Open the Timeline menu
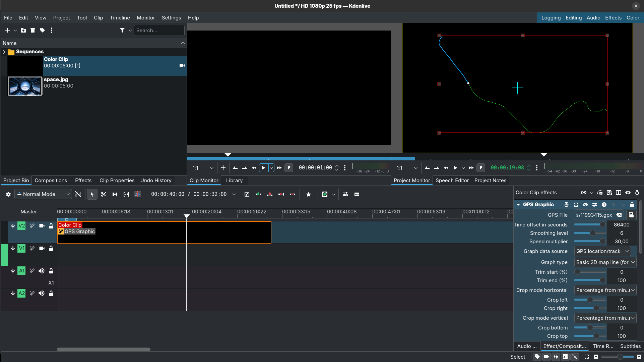The height and width of the screenshot is (362, 644). 120,18
